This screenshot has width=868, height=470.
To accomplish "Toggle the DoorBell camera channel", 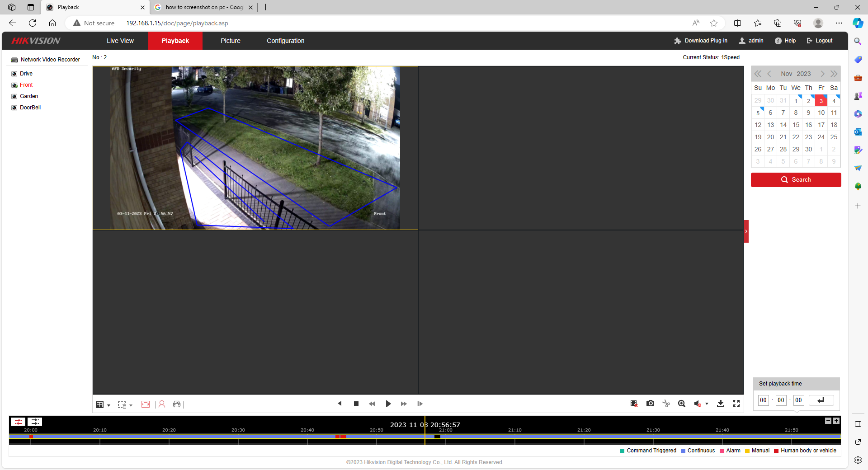I will (14, 108).
